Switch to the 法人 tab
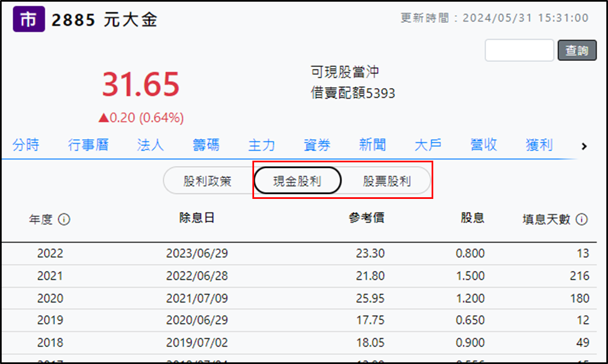 (x=150, y=145)
